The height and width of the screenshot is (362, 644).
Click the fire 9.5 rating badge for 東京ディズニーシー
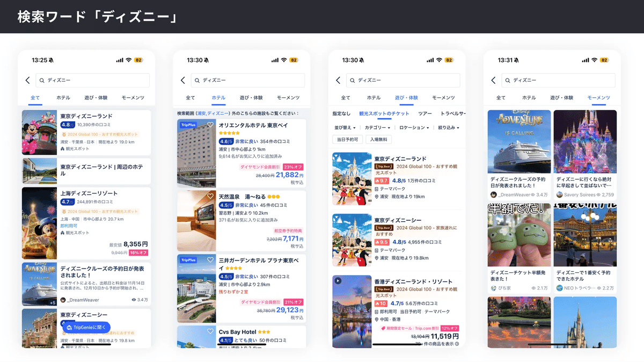382,242
